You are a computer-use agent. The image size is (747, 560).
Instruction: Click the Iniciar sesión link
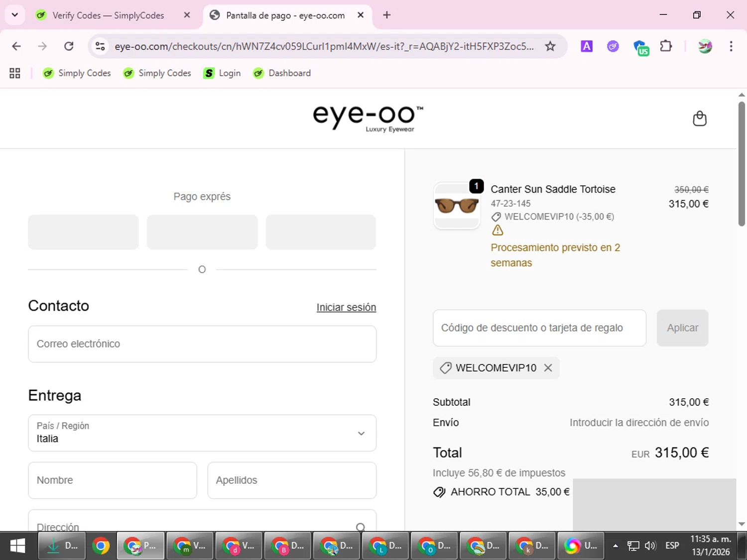346,307
